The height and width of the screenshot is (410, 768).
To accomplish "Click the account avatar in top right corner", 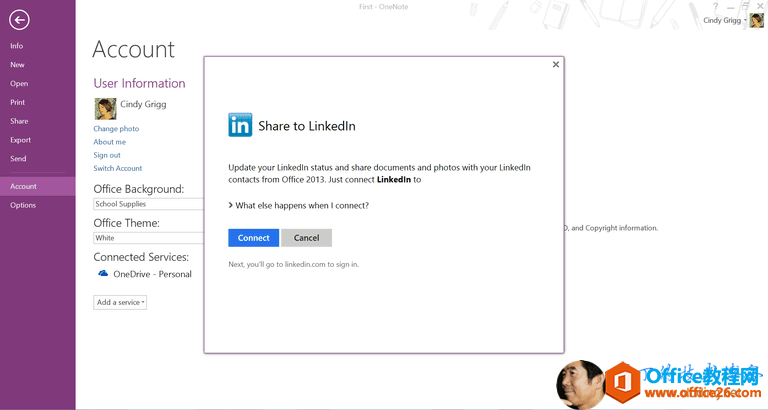I will [757, 20].
